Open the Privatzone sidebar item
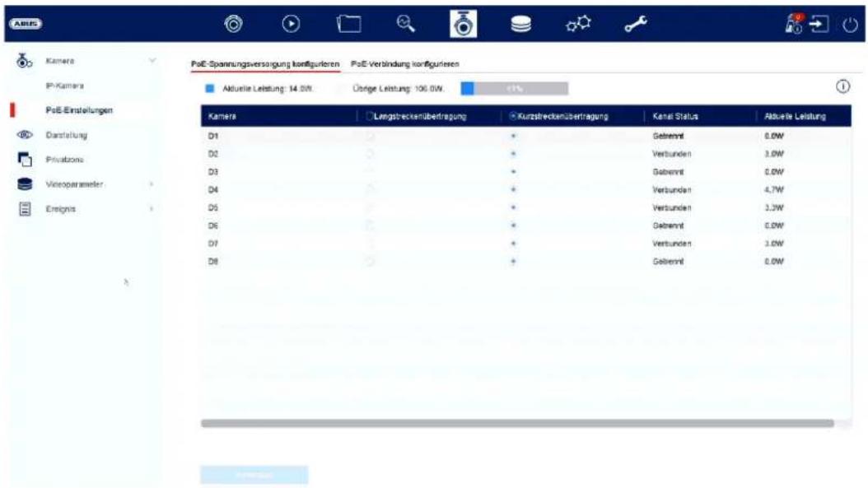 [65, 160]
